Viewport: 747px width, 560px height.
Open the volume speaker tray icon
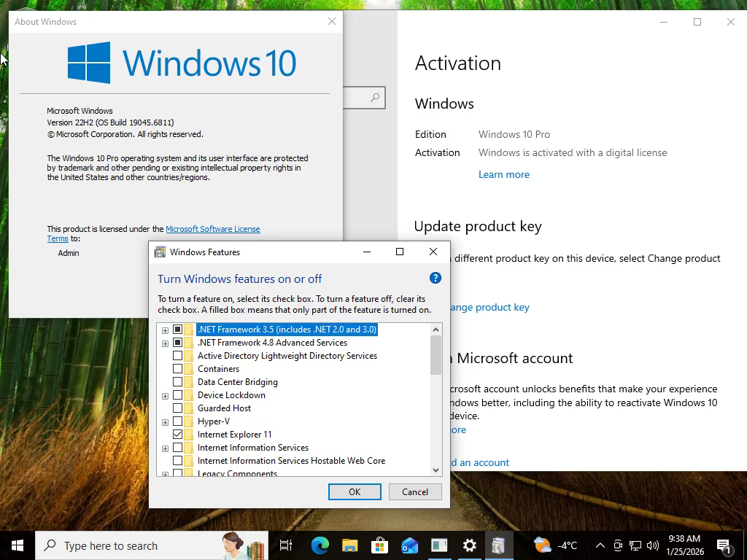(653, 545)
